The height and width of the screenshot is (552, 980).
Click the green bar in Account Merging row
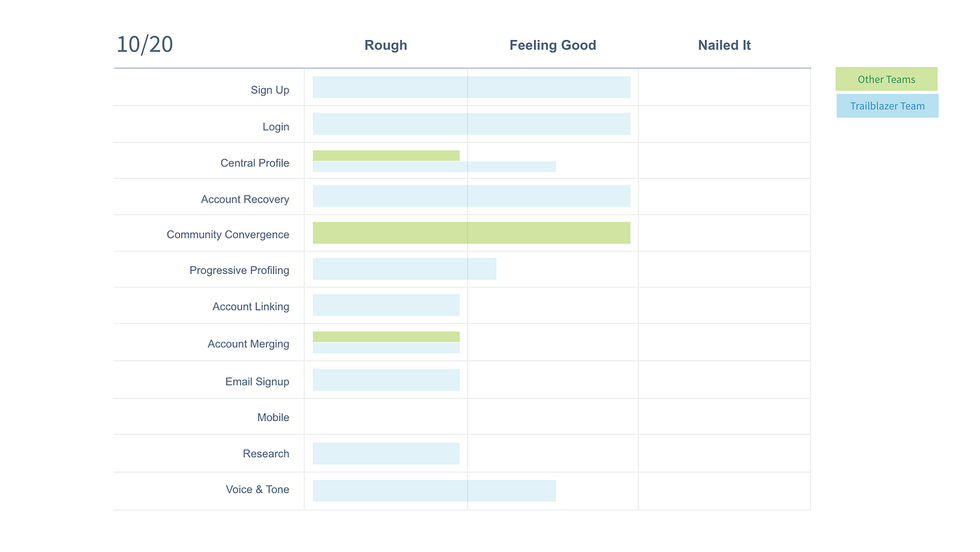coord(386,336)
